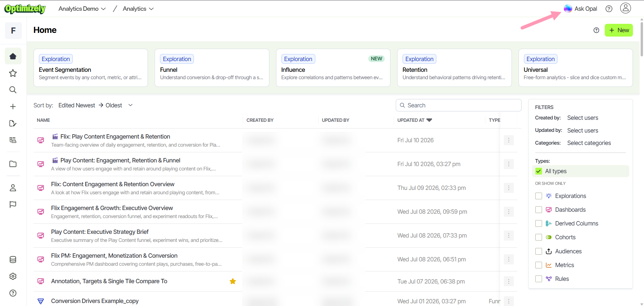Open the user account avatar icon
Viewport: 644px width, 306px height.
point(626,8)
